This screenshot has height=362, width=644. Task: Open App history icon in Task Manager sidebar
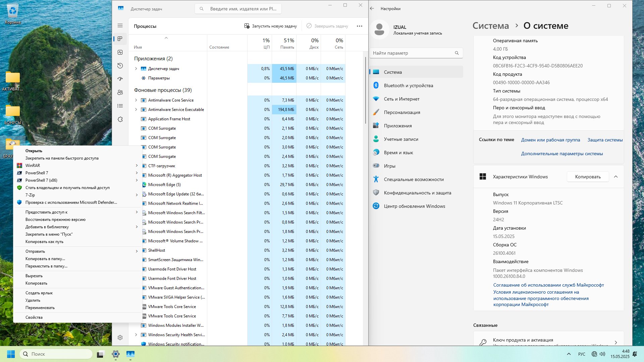click(120, 66)
